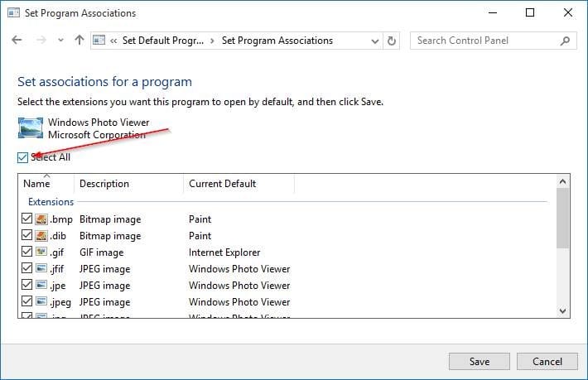Viewport: 588px width, 380px height.
Task: Click the Search Control Panel field
Action: [493, 41]
